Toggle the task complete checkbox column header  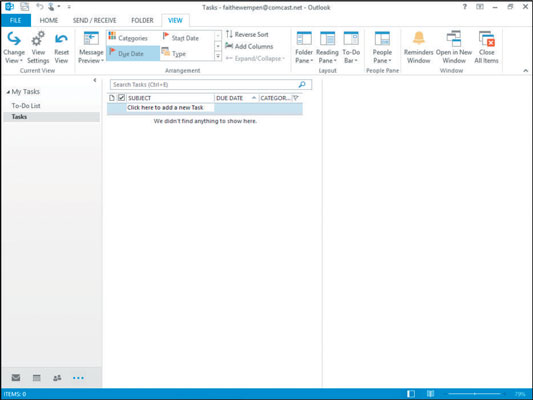tap(121, 98)
